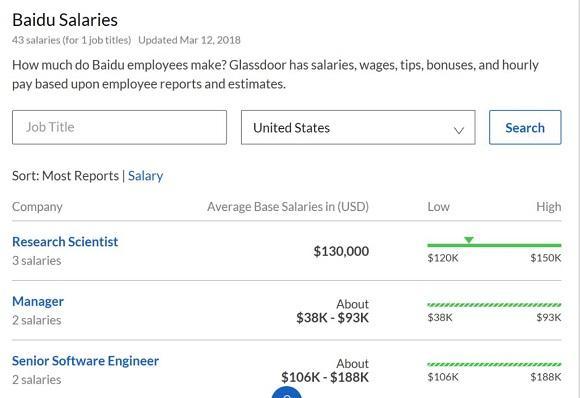Click the green triangle salary marker
Viewport: 580px width, 398px height.
point(469,240)
